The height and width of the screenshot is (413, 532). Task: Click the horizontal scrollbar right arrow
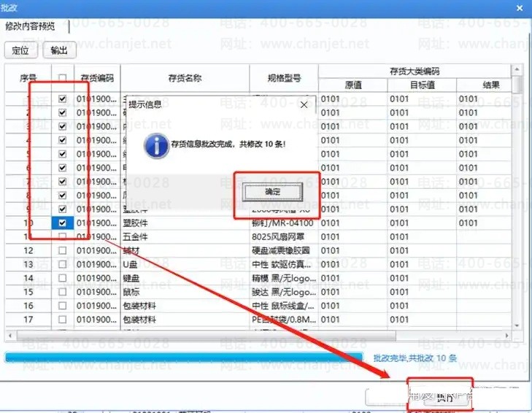click(507, 336)
